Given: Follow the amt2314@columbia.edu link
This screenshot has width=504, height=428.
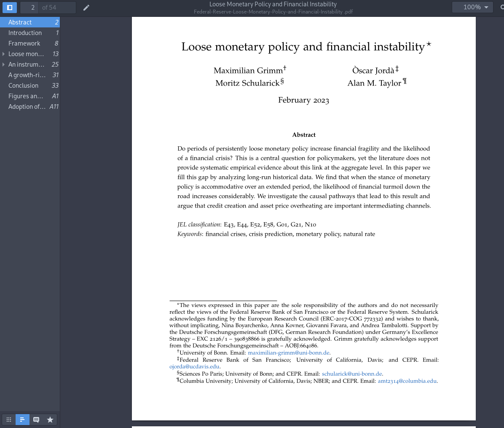Looking at the screenshot, I should pyautogui.click(x=407, y=381).
